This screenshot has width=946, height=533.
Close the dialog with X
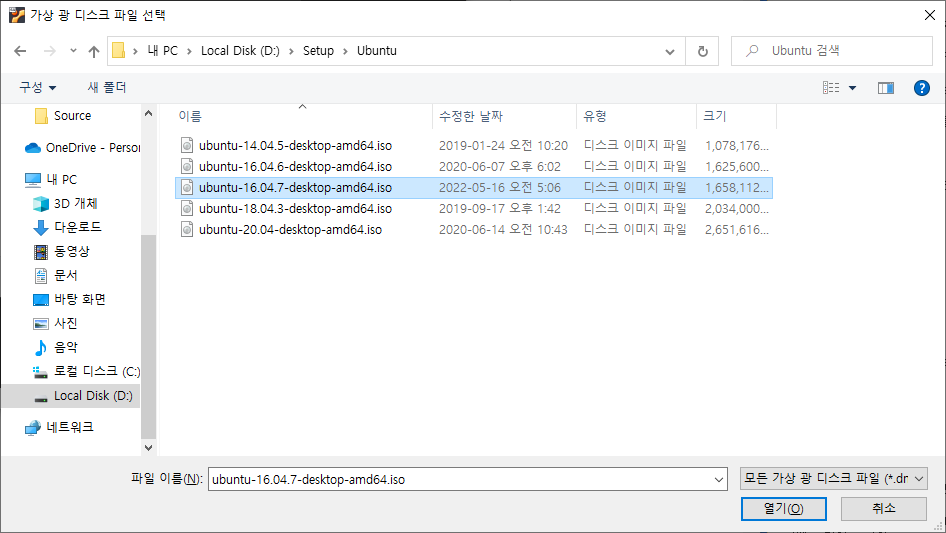click(930, 15)
